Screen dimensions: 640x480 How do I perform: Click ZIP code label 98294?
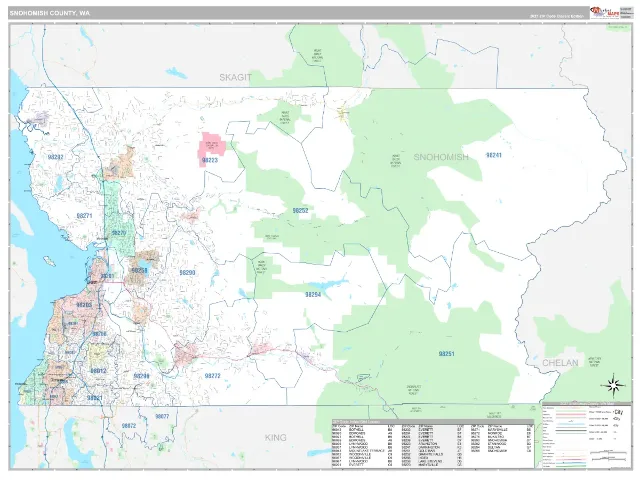coord(313,294)
